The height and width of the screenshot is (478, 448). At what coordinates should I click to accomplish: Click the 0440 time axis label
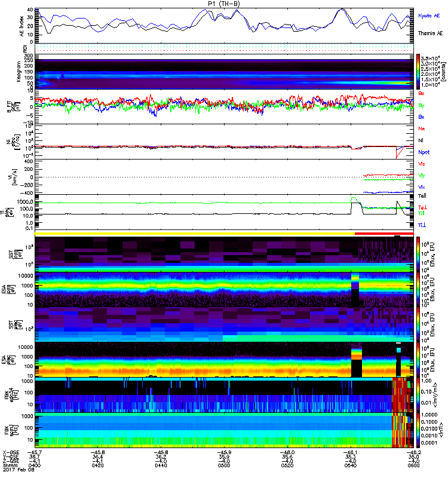point(161,465)
